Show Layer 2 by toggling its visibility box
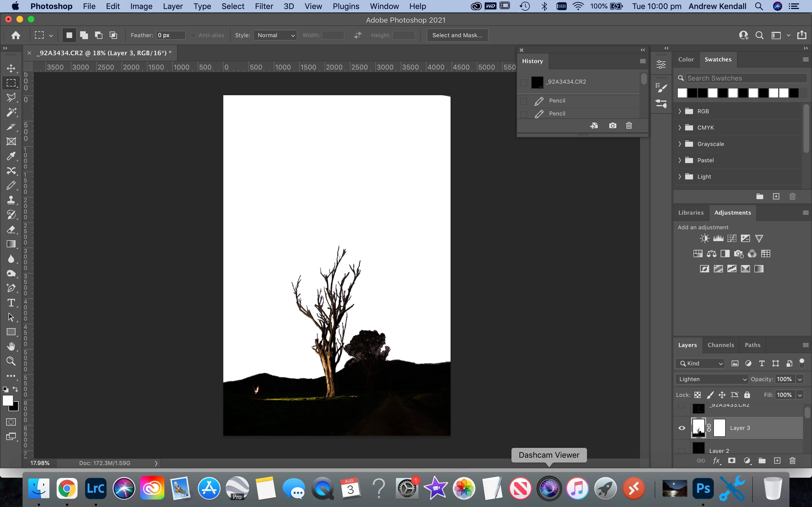This screenshot has width=812, height=507. 682,450
